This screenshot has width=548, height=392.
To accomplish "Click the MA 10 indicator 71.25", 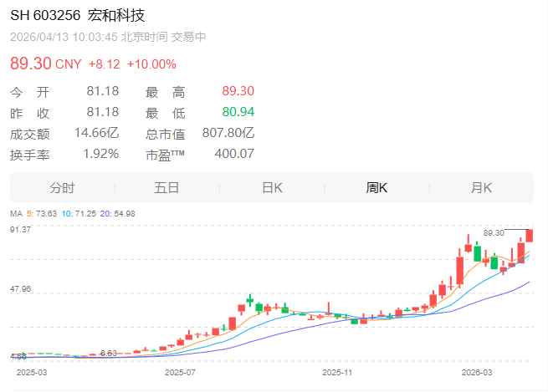I will [x=85, y=214].
